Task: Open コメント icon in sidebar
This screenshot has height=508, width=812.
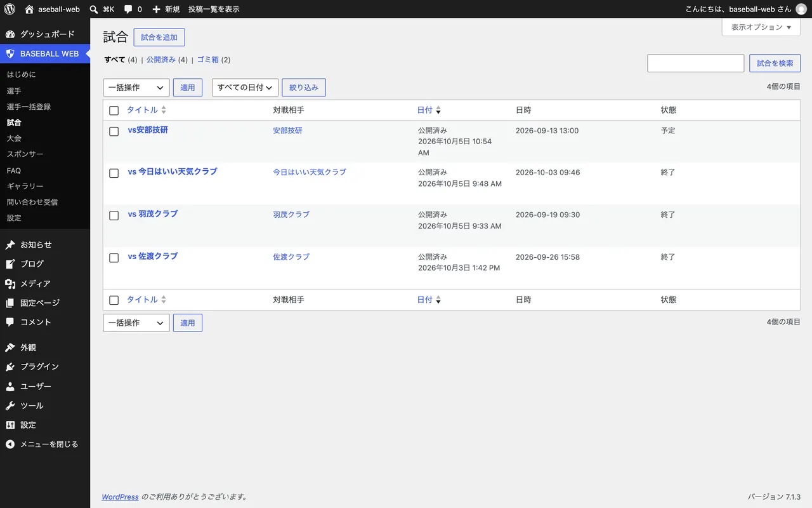Action: pos(10,322)
